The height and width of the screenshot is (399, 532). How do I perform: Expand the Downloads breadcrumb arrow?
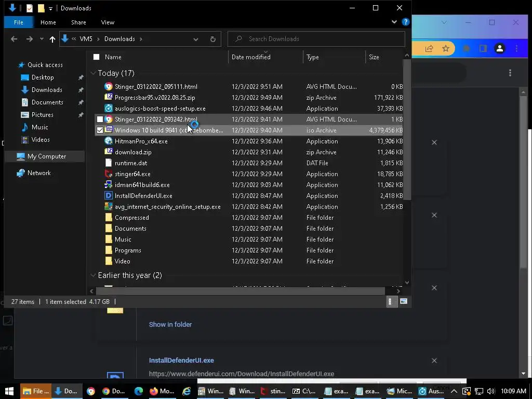pos(141,39)
